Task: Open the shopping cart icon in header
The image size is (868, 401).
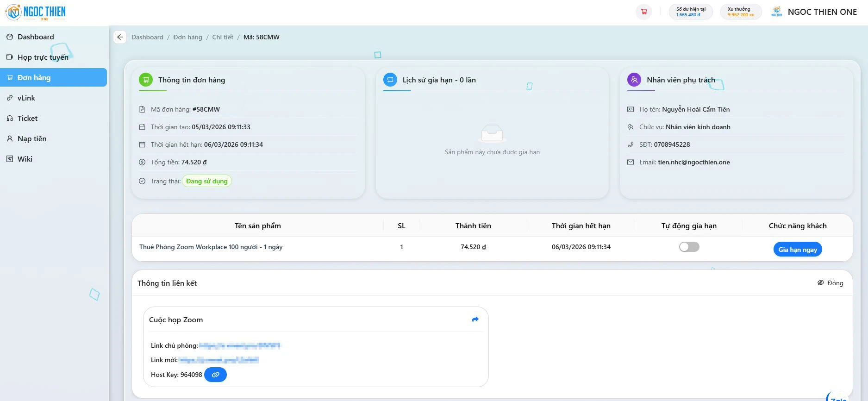Action: pos(643,12)
